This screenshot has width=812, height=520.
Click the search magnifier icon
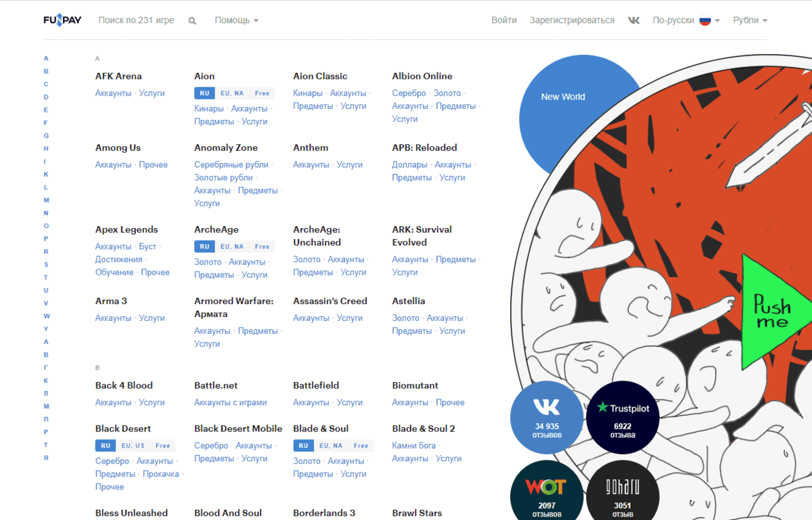click(192, 21)
